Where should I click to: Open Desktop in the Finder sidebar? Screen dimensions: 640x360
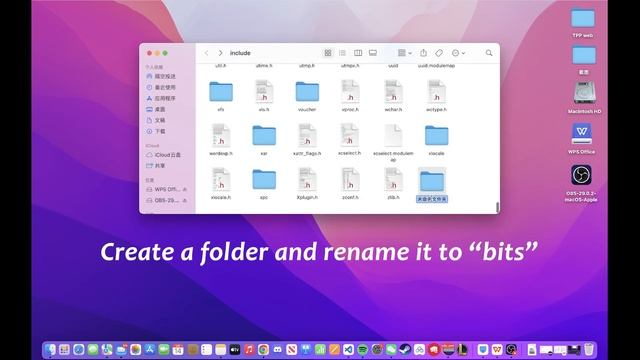(x=156, y=109)
